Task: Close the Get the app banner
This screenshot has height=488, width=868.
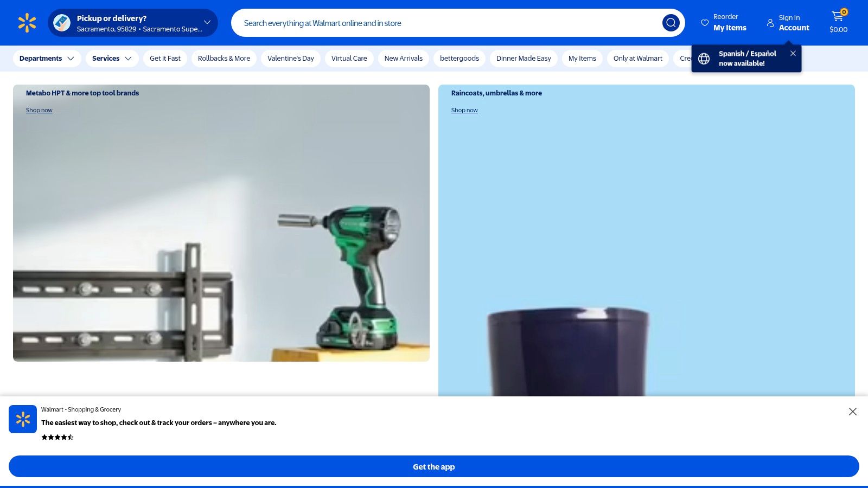Action: click(x=853, y=411)
